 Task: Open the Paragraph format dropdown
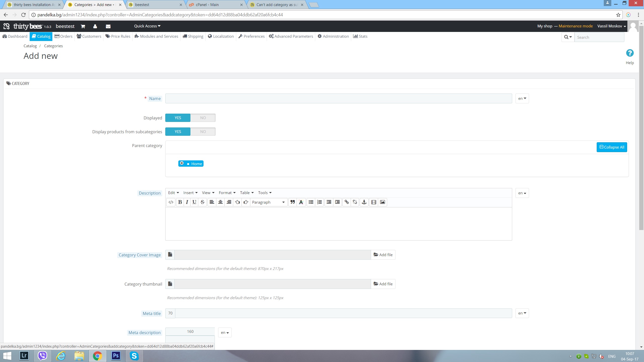point(268,202)
